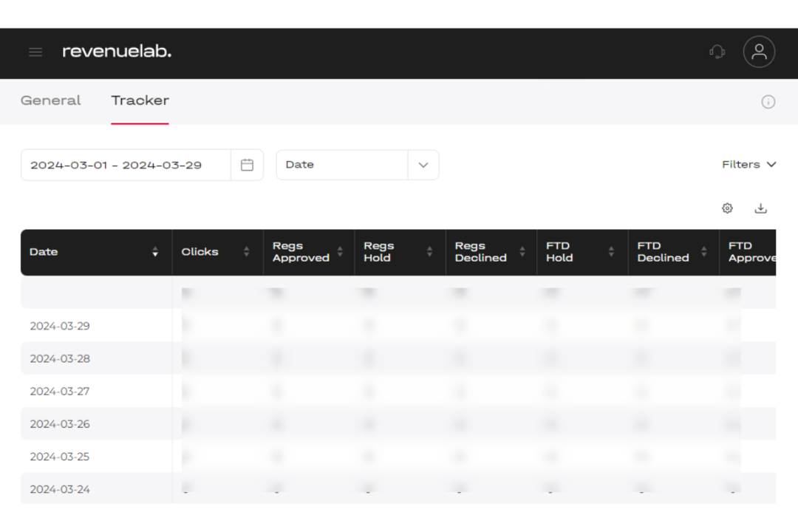Click the date range input field
Image resolution: width=798 pixels, height=532 pixels.
pos(126,165)
